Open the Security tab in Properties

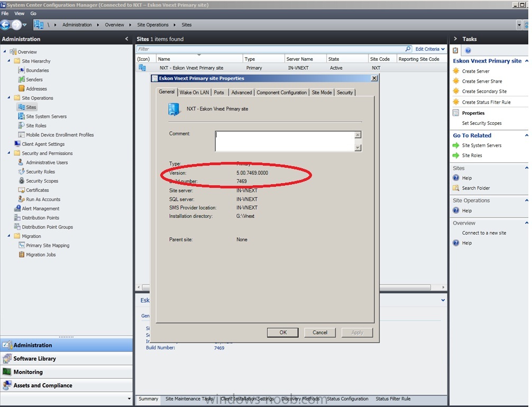click(345, 92)
